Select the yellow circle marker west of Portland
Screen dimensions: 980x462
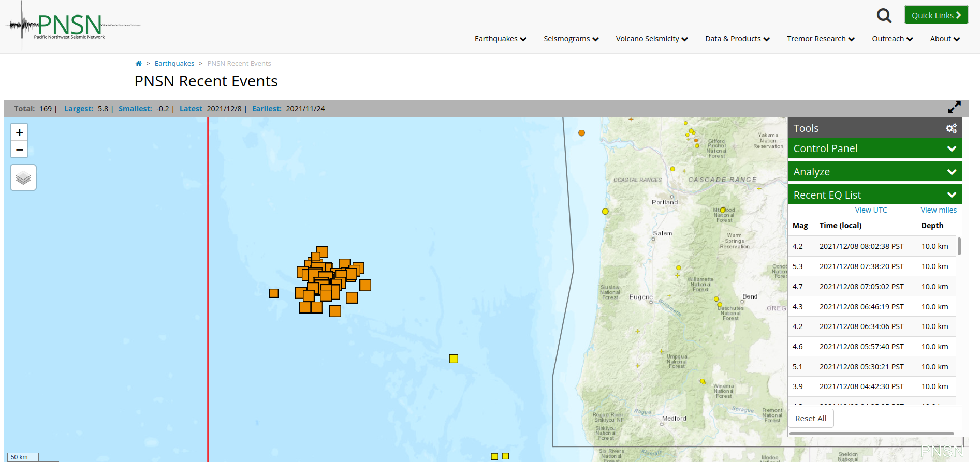coord(605,212)
